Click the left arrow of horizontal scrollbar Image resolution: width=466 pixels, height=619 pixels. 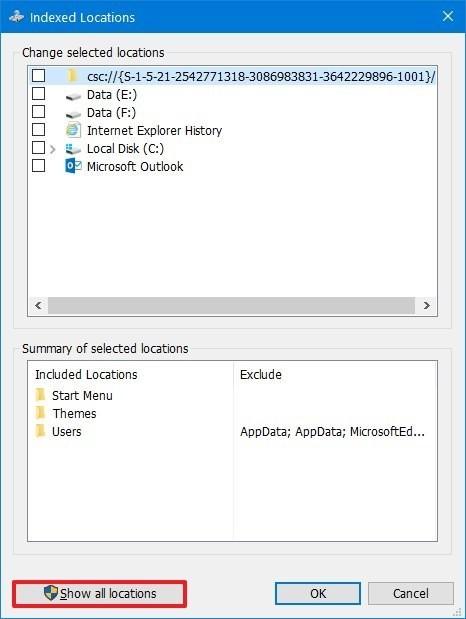point(38,306)
